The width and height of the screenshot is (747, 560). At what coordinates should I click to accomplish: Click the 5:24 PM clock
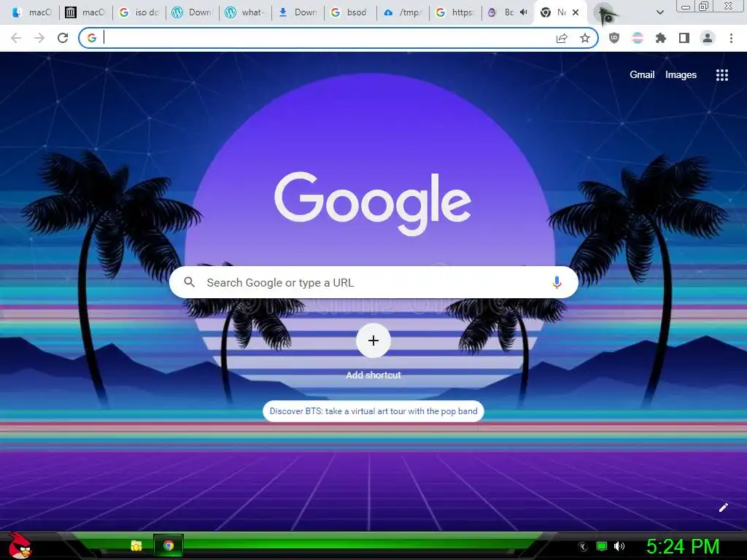(683, 546)
